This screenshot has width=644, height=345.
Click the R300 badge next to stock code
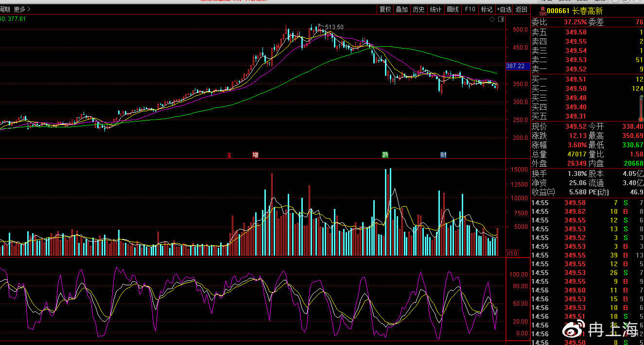tap(543, 10)
